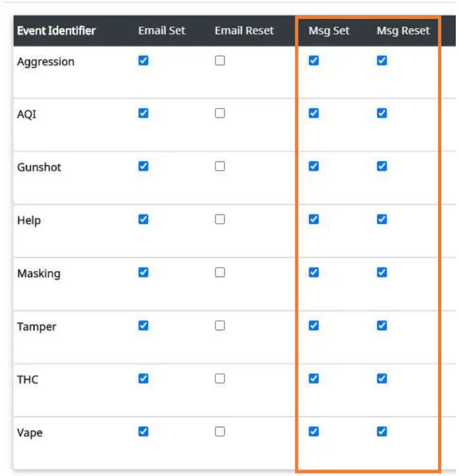Click the Msg Reset column header

coord(403,30)
